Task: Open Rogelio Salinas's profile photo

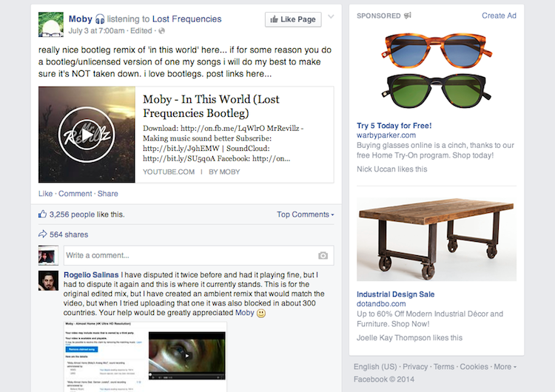Action: coord(49,281)
